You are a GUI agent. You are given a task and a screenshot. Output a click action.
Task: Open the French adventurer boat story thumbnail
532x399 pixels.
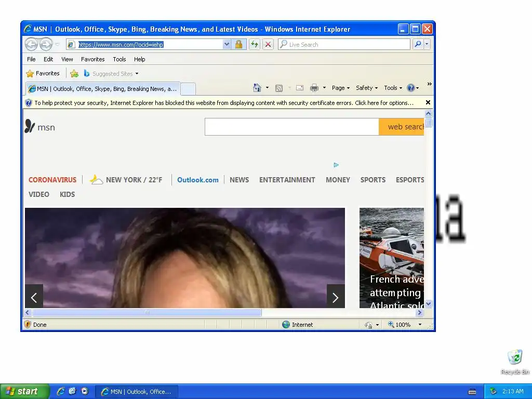click(x=392, y=258)
